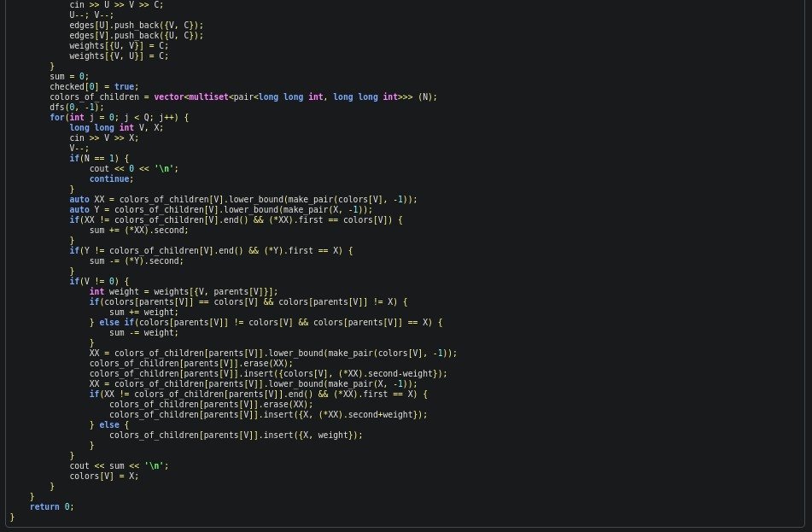Click the line 'sum += weight;'
Viewport: 812px width, 532px height.
[144, 313]
